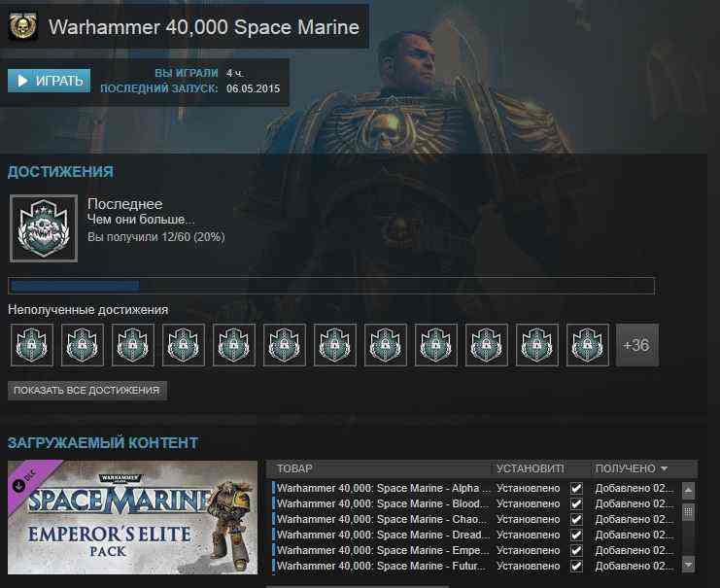This screenshot has width=720, height=588.
Task: Click the third locked achievement icon
Action: point(133,345)
